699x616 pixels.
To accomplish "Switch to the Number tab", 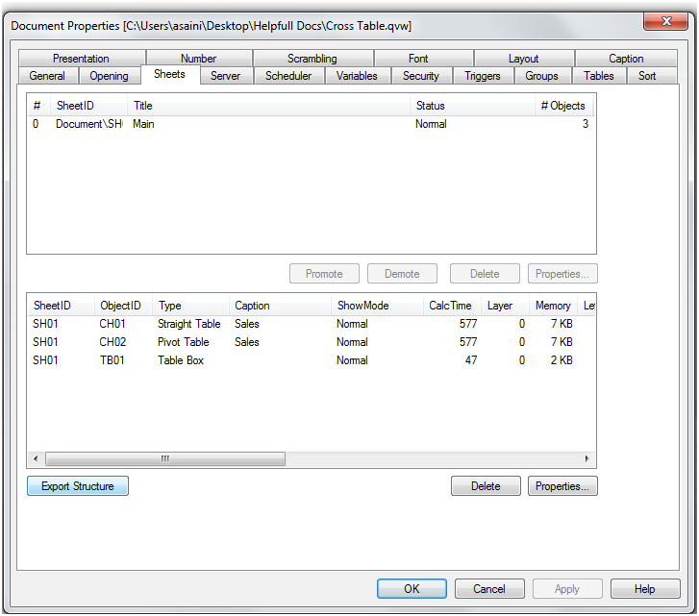I will tap(198, 59).
